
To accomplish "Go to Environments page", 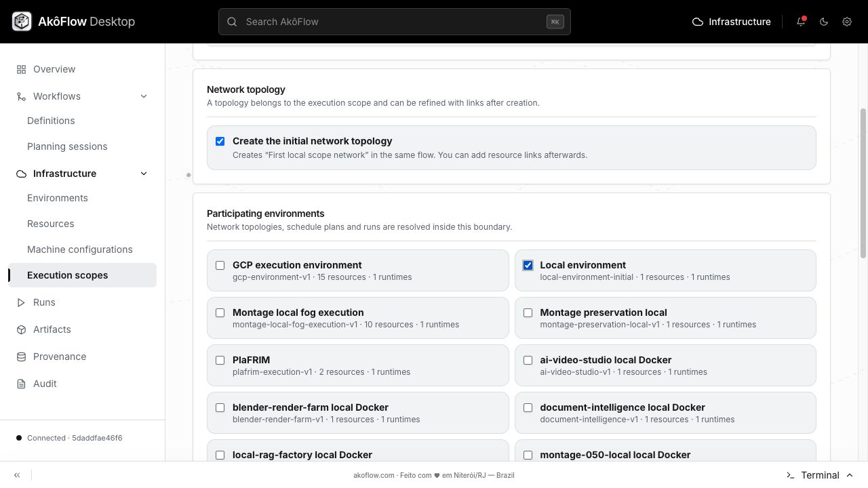I will (x=58, y=198).
